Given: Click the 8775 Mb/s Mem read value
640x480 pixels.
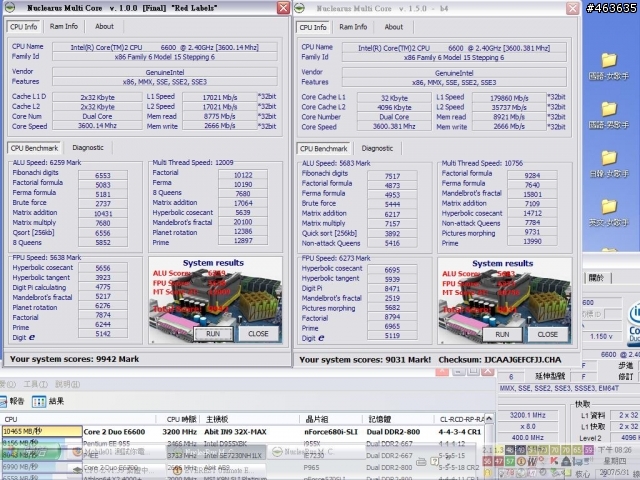Looking at the screenshot, I should click(x=220, y=116).
